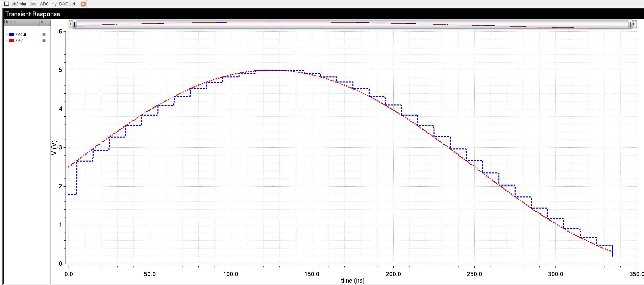
Task: Click the 300.0 x-axis tick label
Action: point(555,274)
